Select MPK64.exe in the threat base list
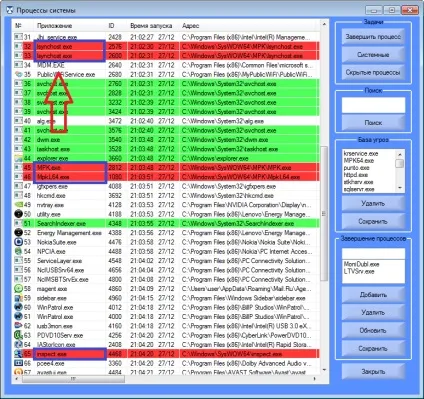Screen dimensions: 424x399 pyautogui.click(x=359, y=161)
